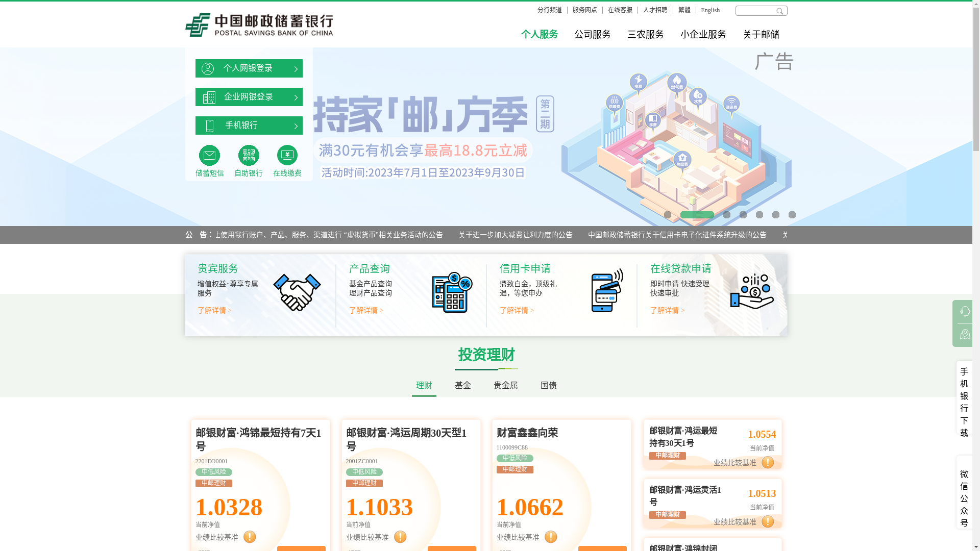The image size is (980, 551).
Task: Open 邮银财富·鸿运最短持有30天1号 product
Action: (683, 437)
